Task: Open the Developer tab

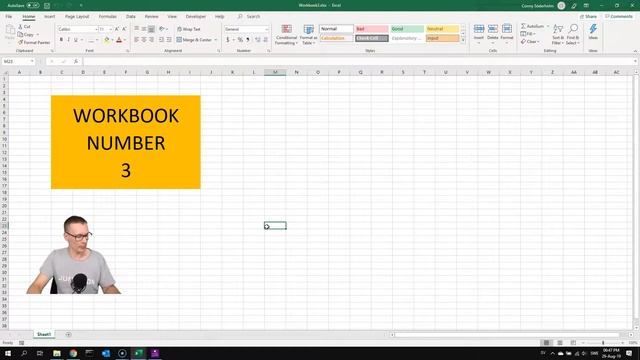Action: 196,17
